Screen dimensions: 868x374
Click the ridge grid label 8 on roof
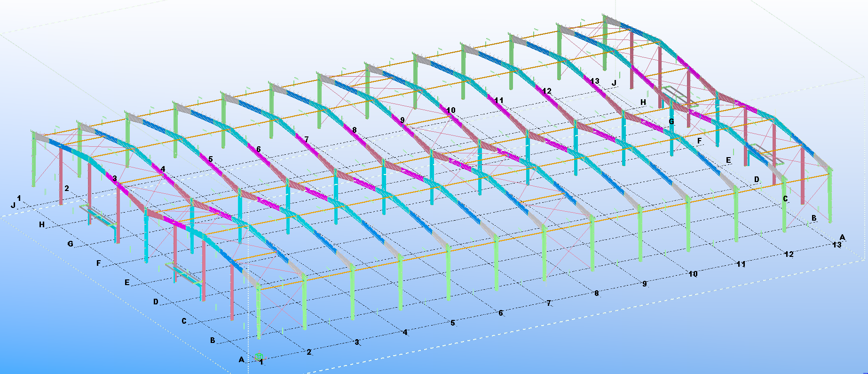(354, 130)
